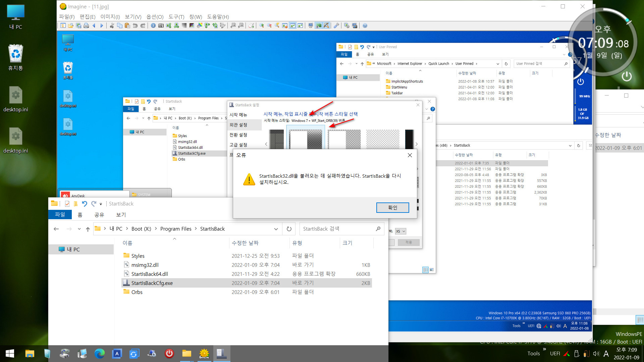
Task: Expand the address bar history dropdown
Action: [x=276, y=229]
